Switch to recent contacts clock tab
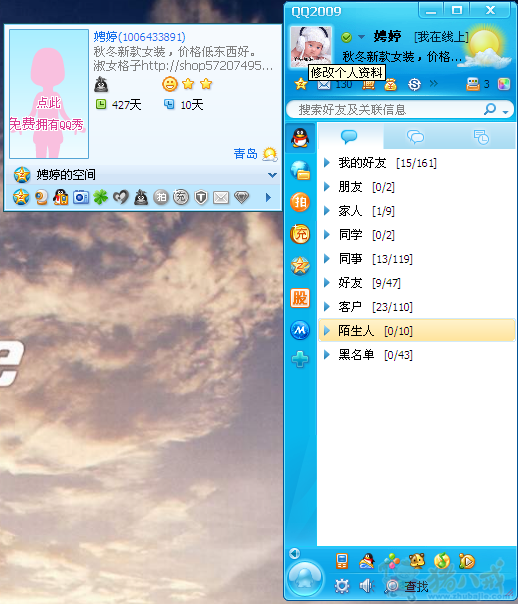The image size is (518, 604). 481,137
